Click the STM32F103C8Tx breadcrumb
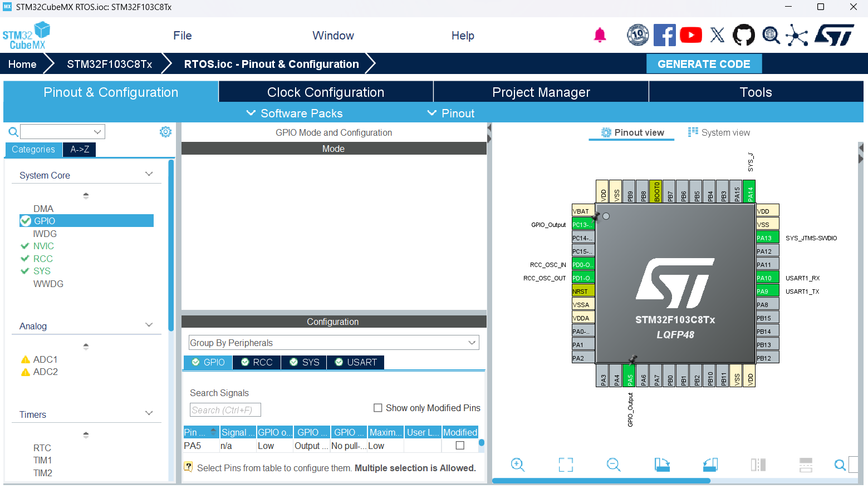The image size is (868, 489). click(110, 64)
